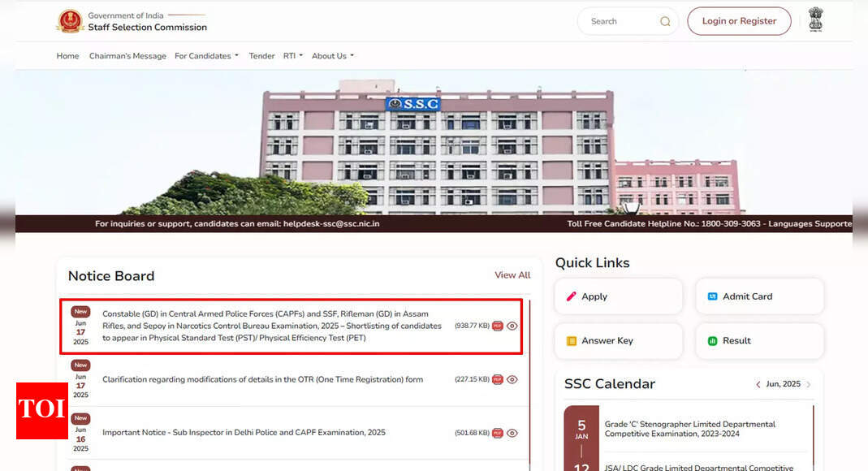This screenshot has width=868, height=471.
Task: Click the SSC logo emblem in header
Action: [70, 22]
